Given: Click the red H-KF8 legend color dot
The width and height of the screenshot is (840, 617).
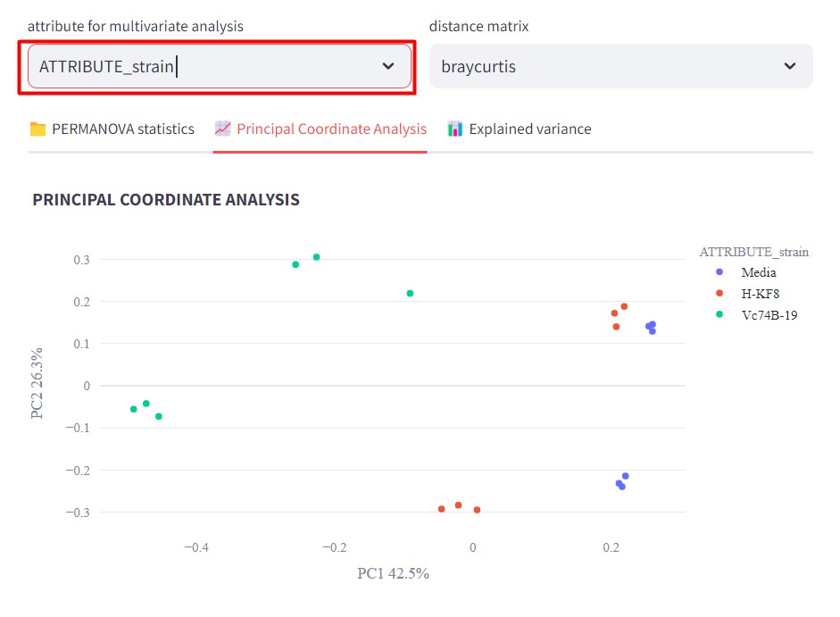Looking at the screenshot, I should click(719, 293).
